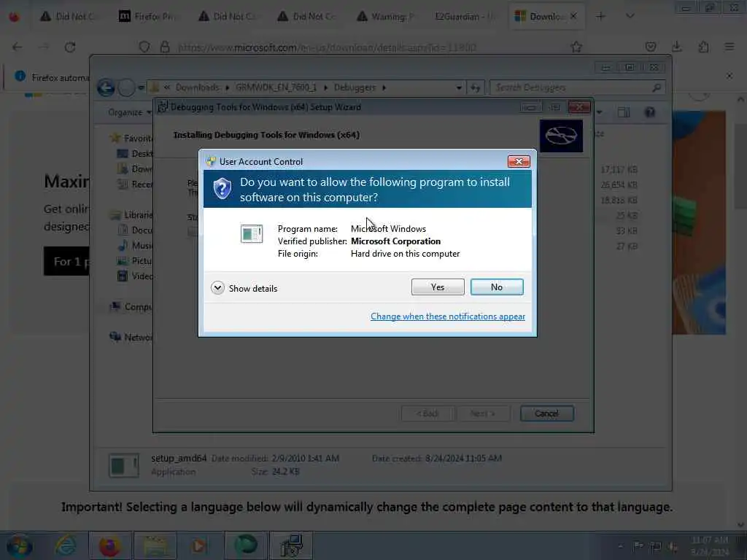Click the Explorer refresh button
This screenshot has width=747, height=560.
pos(475,87)
